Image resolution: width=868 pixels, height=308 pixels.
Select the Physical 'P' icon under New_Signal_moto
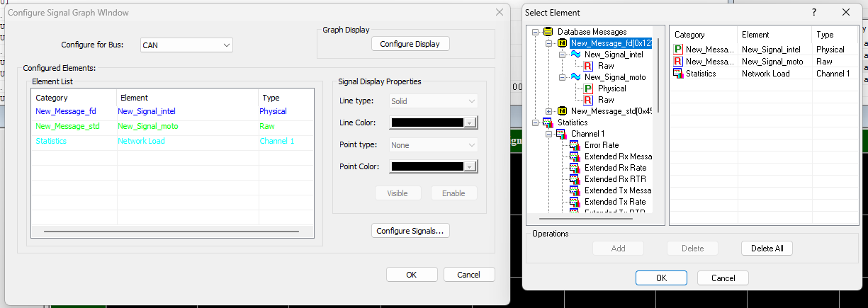(589, 89)
